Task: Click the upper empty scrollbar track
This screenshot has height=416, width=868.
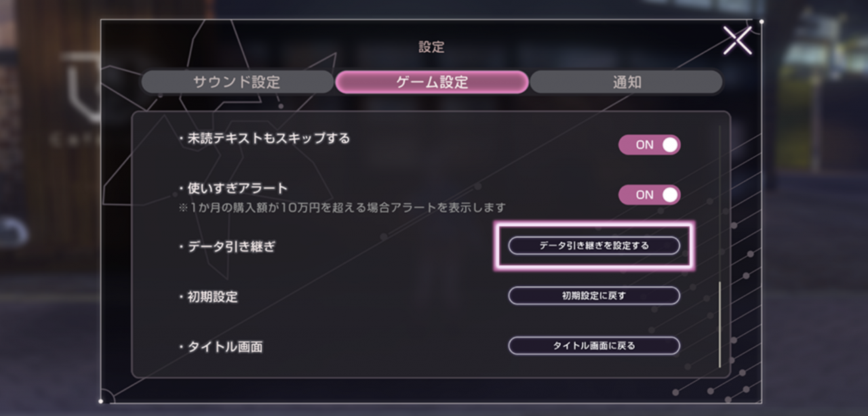Action: (x=719, y=203)
